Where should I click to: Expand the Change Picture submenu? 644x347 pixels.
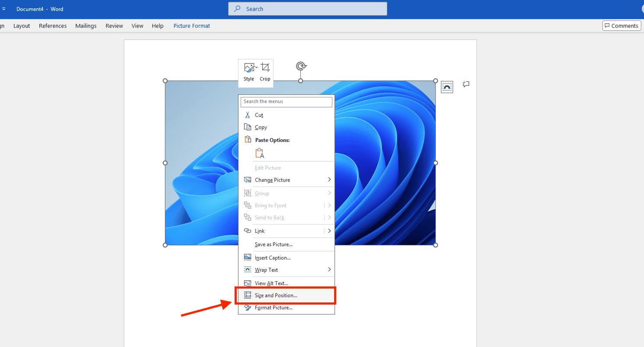point(329,180)
